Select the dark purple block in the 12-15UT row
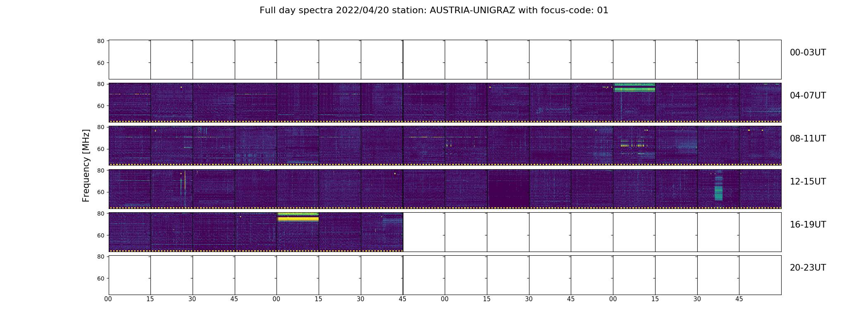 click(508, 190)
